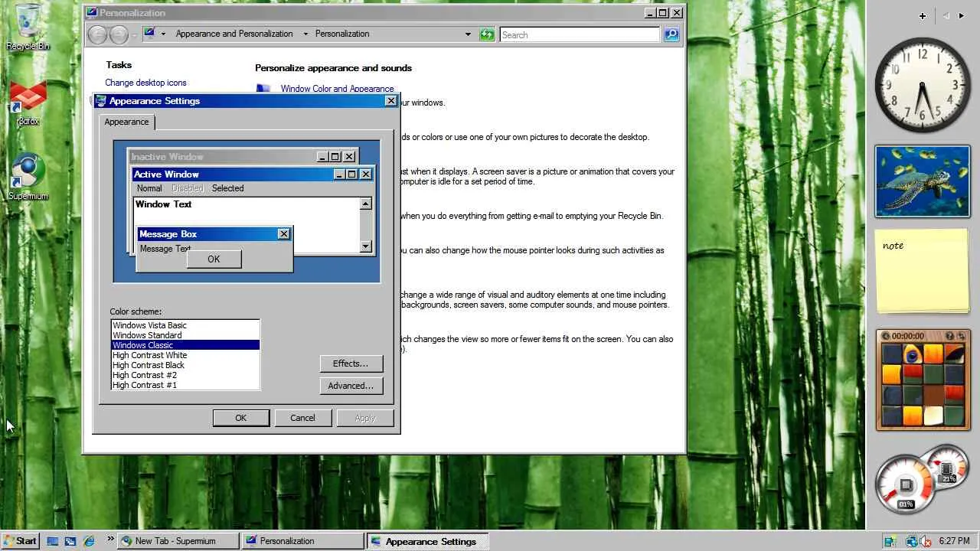Go to the next sidebar gadgets page arrow

tap(962, 15)
